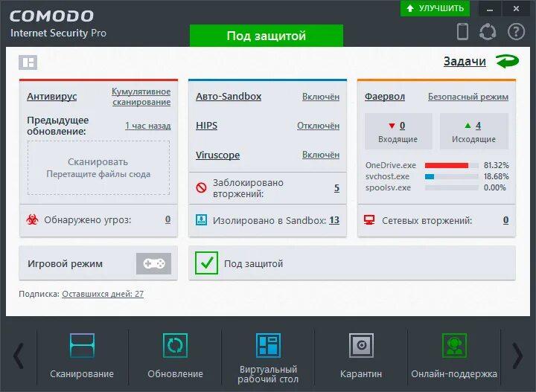Click the Sandbox isolated count 13
This screenshot has width=536, height=392.
[x=334, y=220]
